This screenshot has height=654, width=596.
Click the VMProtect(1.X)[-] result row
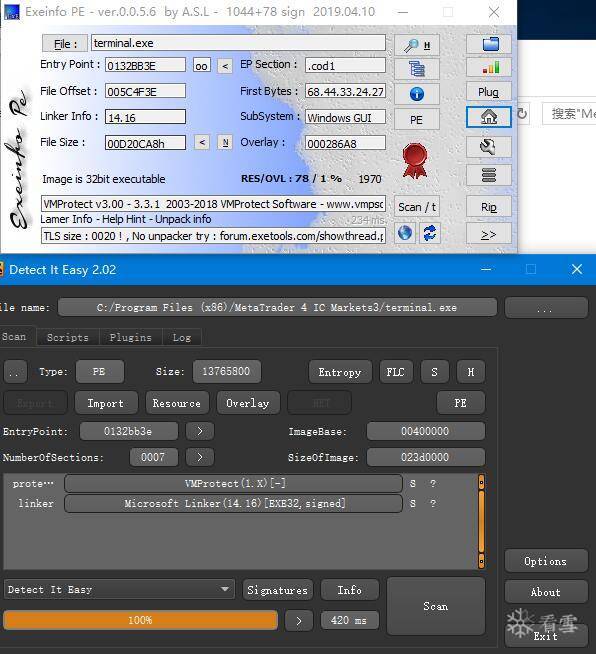233,483
